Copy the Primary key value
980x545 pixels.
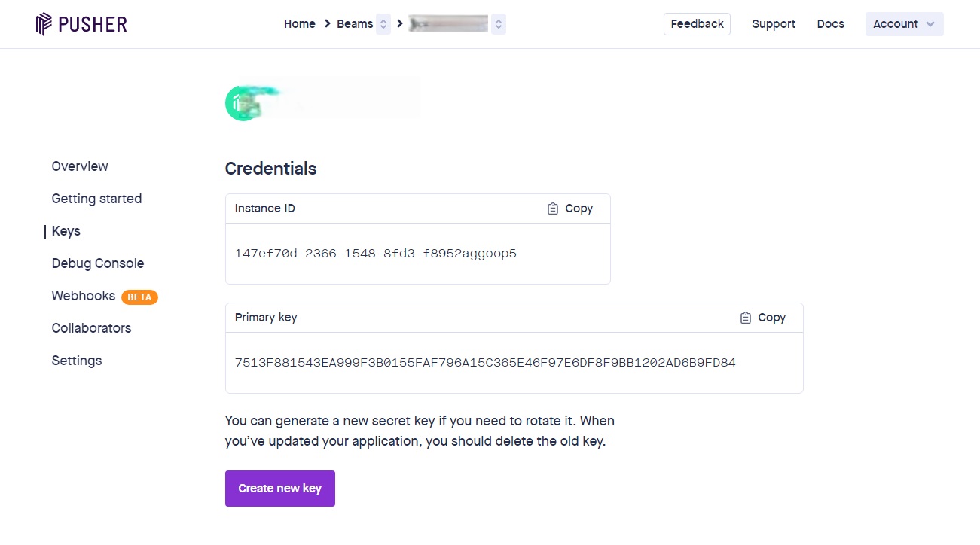763,318
